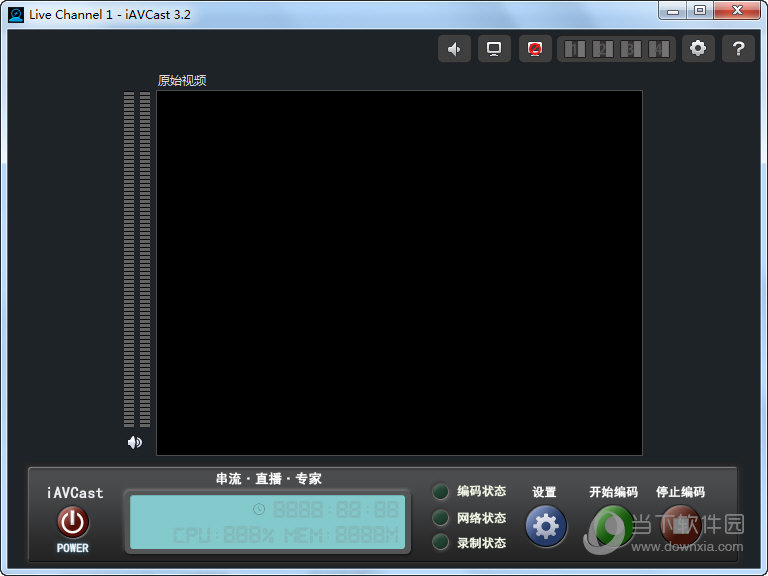
Task: Maximize the iAVCast window
Action: (x=700, y=11)
